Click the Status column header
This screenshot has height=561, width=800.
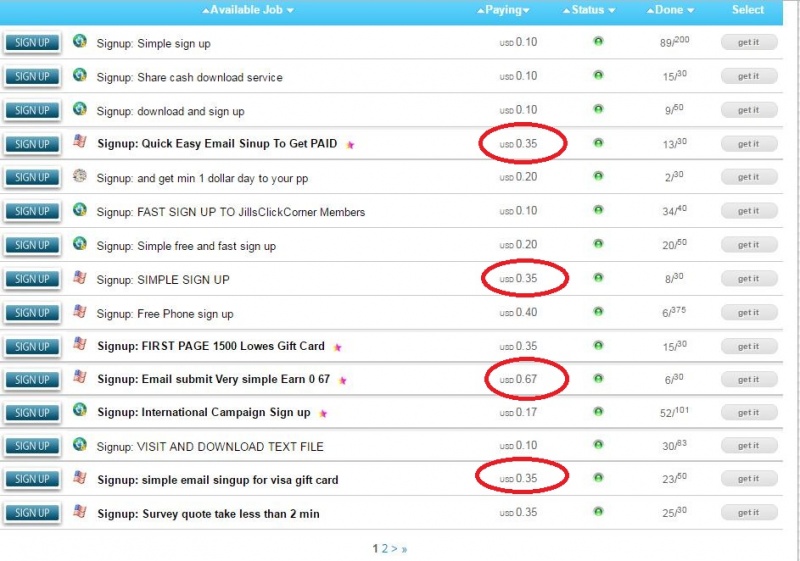tap(588, 10)
